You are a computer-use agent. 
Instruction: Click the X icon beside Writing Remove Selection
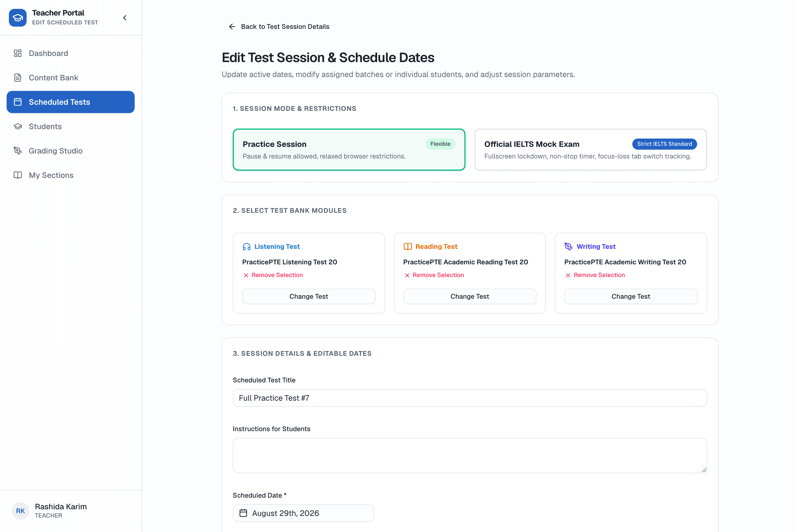(568, 275)
